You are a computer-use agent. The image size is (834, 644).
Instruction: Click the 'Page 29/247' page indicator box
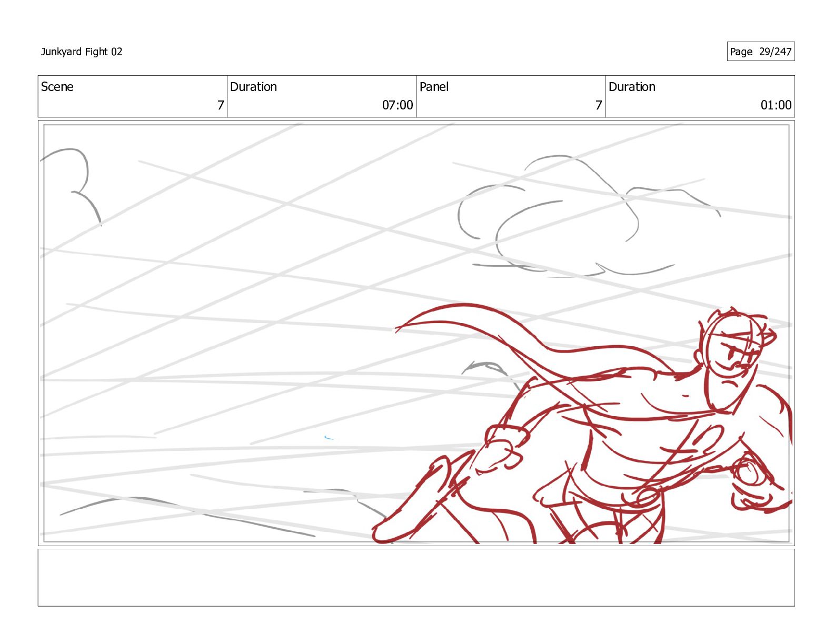[x=760, y=52]
